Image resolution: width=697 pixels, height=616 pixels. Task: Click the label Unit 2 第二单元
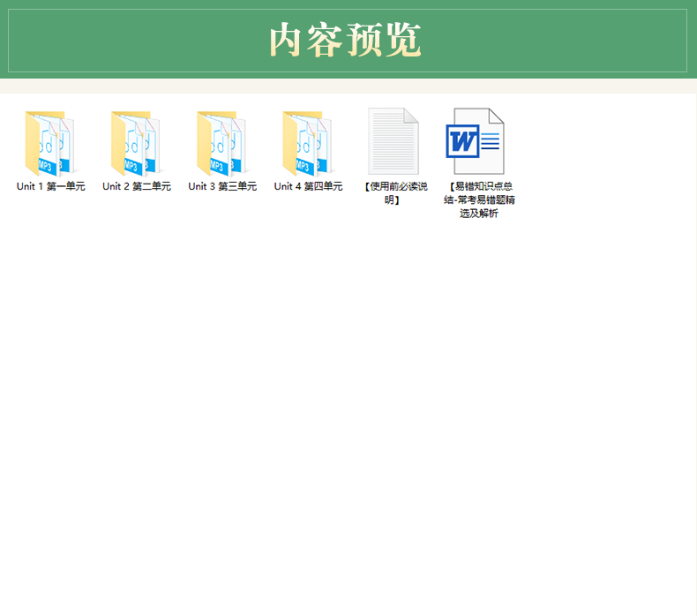tap(137, 186)
